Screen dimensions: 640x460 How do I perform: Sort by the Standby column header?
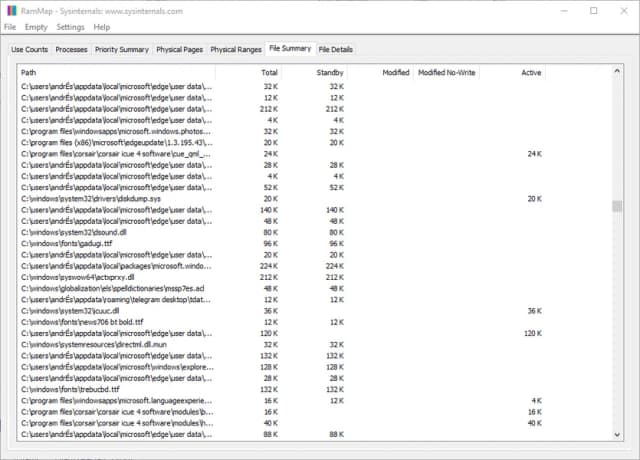[314, 73]
